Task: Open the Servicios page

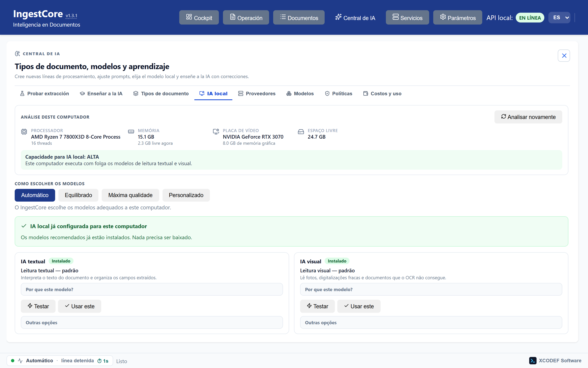Action: (x=408, y=17)
